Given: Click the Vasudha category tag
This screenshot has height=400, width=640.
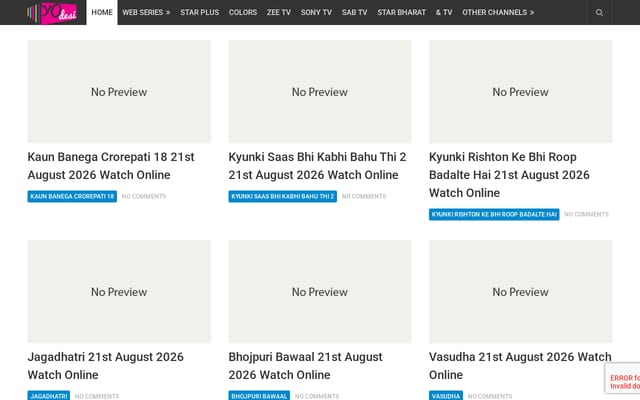Looking at the screenshot, I should click(x=446, y=396).
